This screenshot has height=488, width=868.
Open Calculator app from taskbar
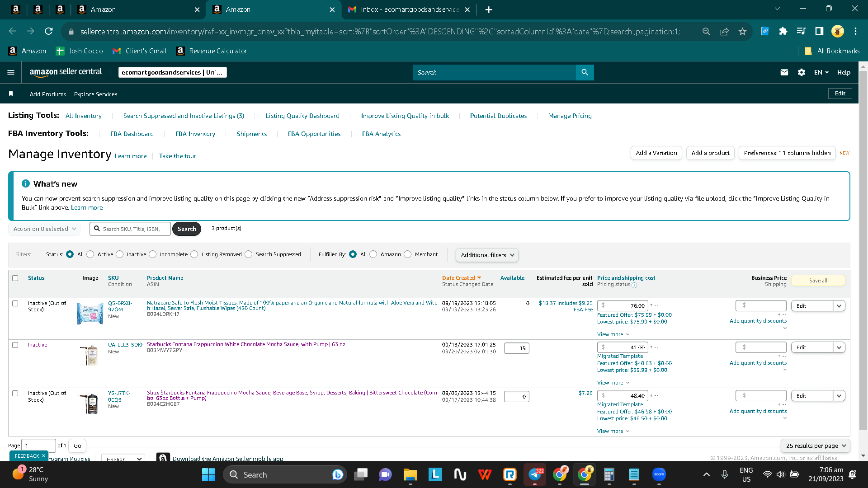coord(609,474)
